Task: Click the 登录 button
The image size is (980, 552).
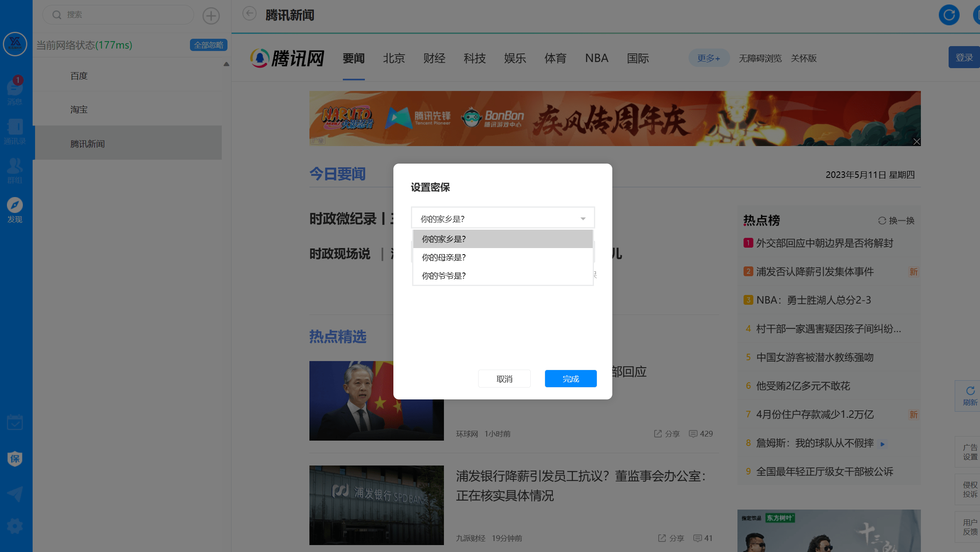Action: click(964, 58)
